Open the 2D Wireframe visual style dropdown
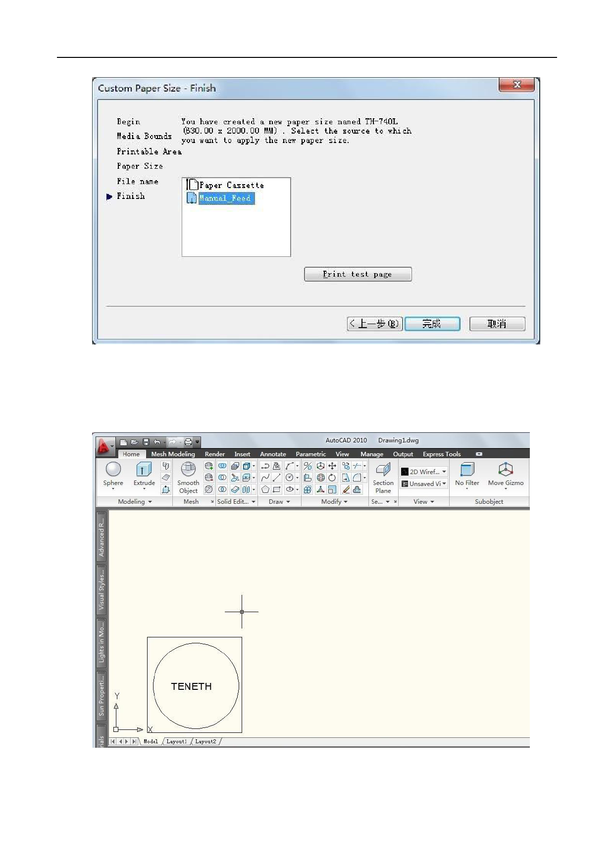The image size is (615, 868). 424,472
